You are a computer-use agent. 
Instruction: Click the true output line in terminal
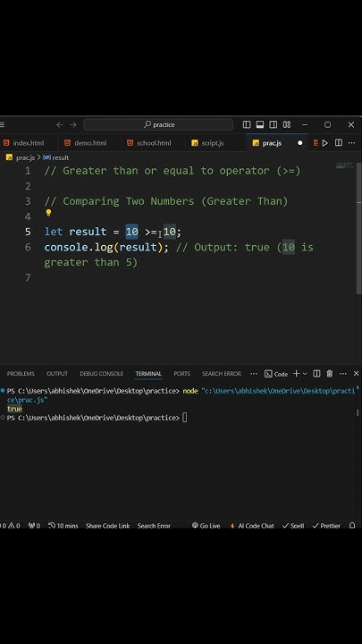click(x=14, y=409)
